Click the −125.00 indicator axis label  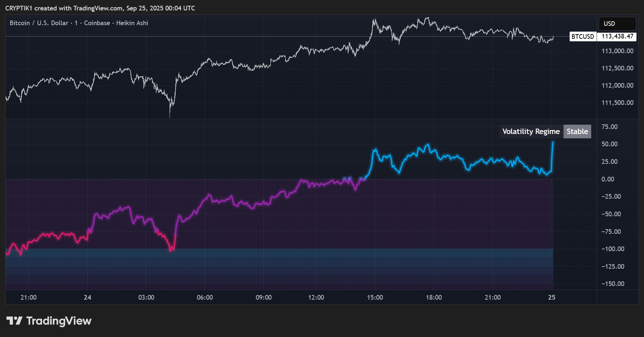point(613,267)
